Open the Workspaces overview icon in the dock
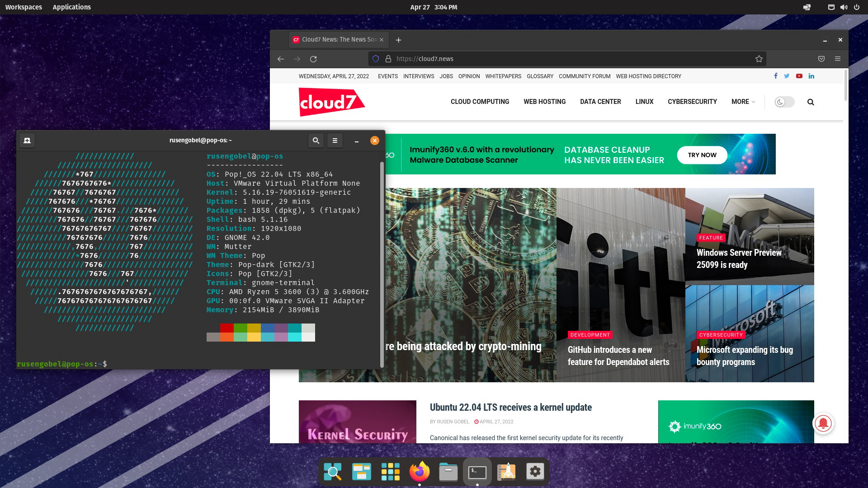The height and width of the screenshot is (488, 868). pyautogui.click(x=362, y=472)
